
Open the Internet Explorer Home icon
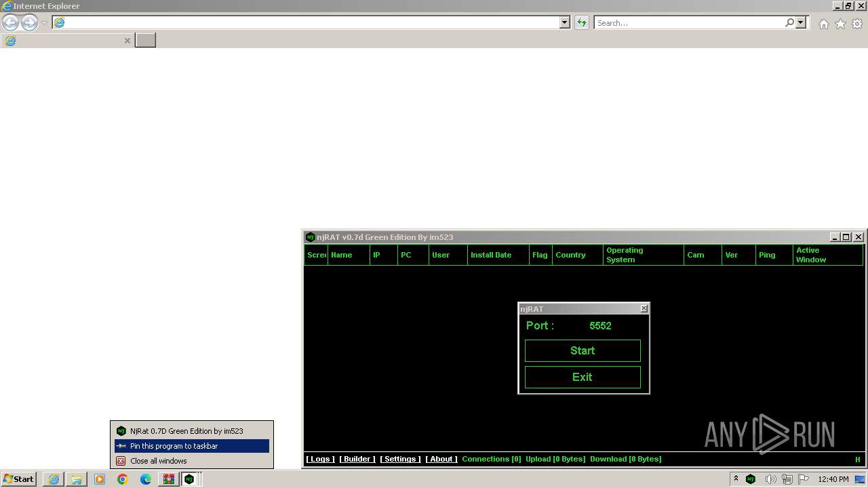point(823,24)
